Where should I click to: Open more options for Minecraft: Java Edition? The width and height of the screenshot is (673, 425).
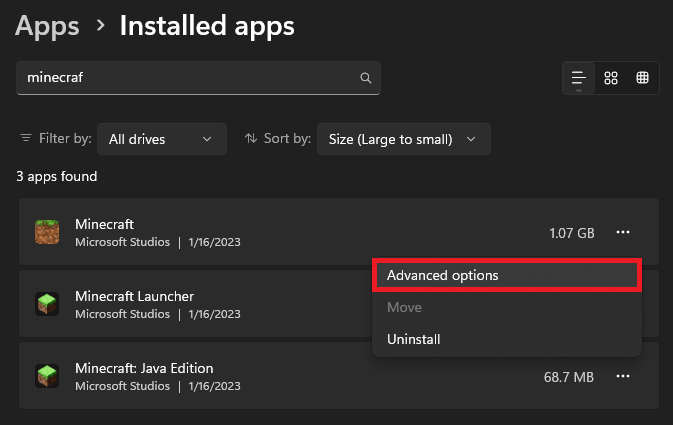623,376
